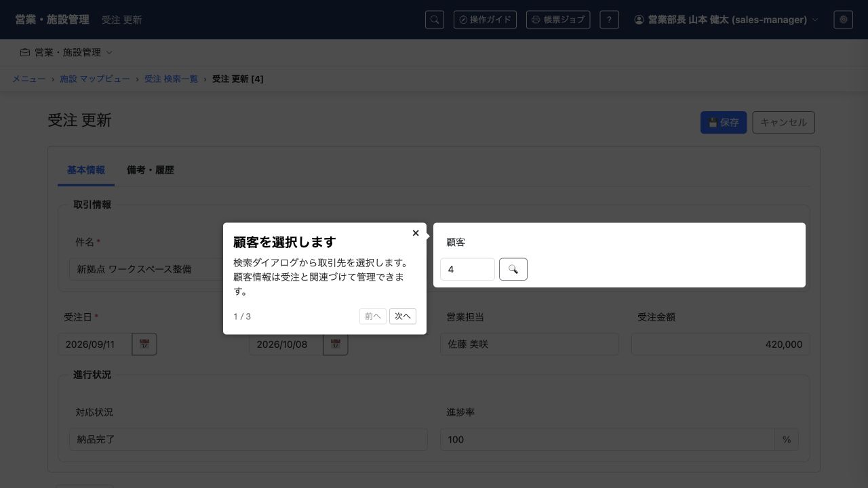Click the % unit label

[x=787, y=439]
